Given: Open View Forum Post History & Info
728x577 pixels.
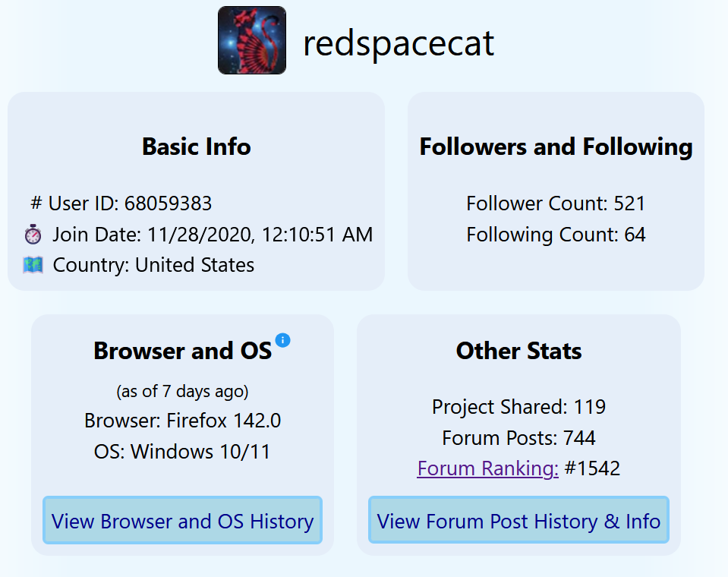Looking at the screenshot, I should coord(518,521).
